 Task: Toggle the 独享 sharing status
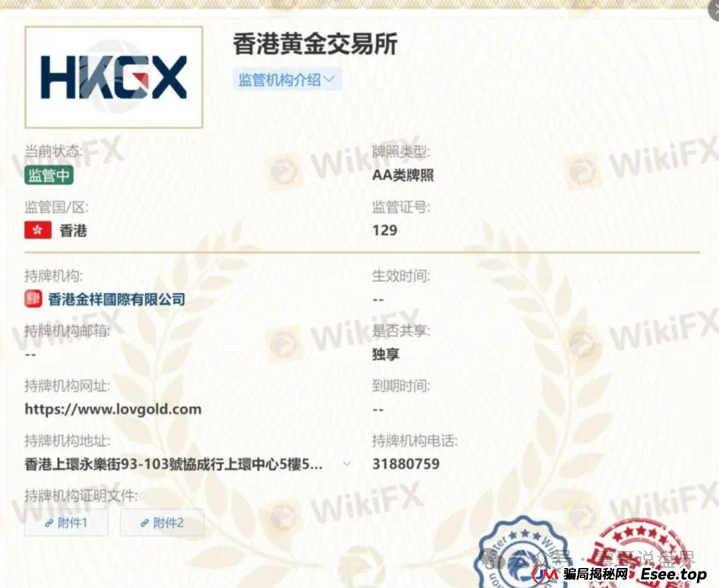pyautogui.click(x=385, y=354)
